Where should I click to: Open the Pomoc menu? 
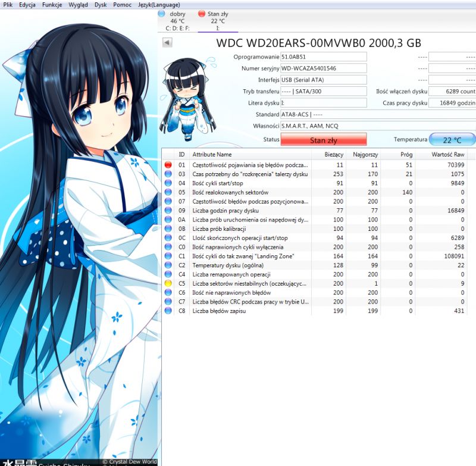(x=122, y=5)
